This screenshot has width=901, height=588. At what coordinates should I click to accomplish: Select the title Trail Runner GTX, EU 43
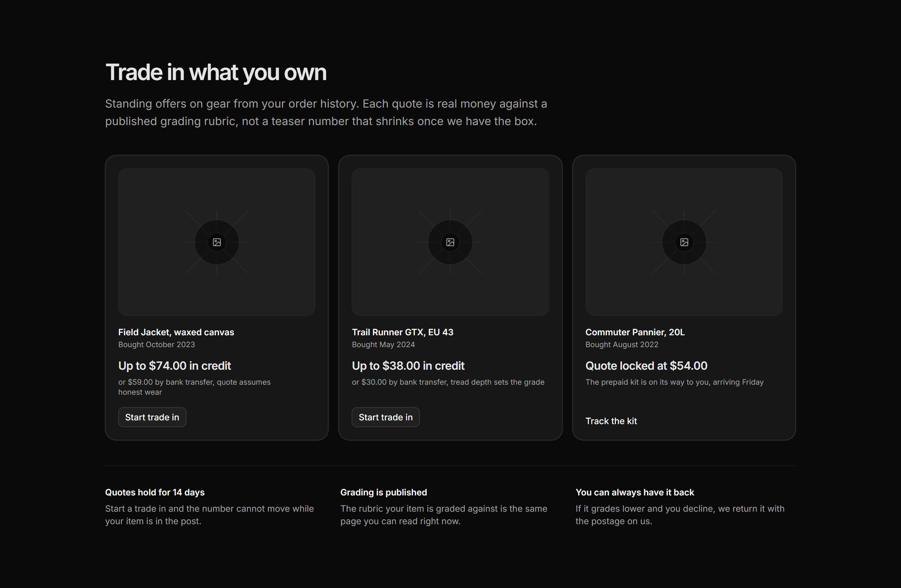[402, 332]
